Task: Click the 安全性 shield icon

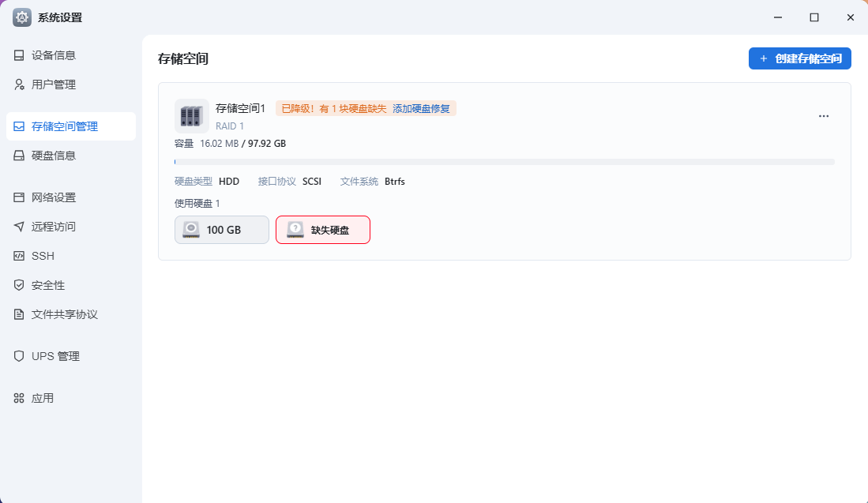Action: [x=19, y=285]
